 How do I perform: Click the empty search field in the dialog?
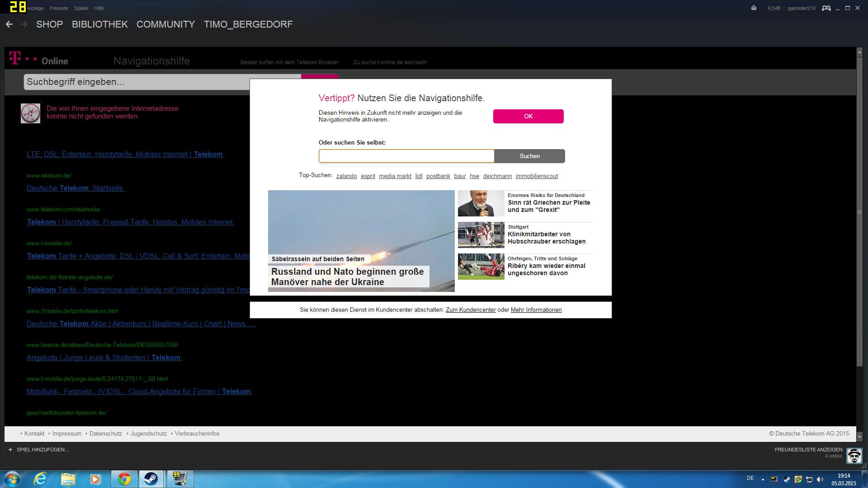[406, 156]
